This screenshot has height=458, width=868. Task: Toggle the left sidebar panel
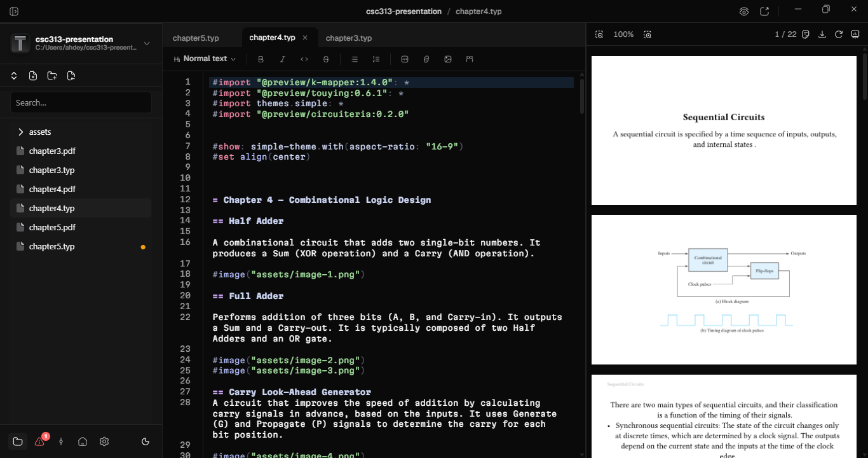[x=14, y=11]
